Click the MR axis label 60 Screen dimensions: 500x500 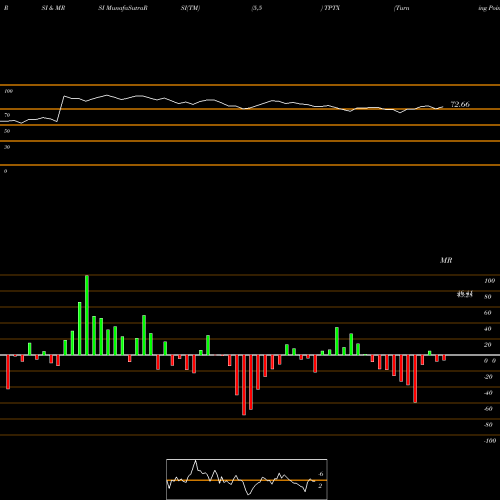(488, 313)
